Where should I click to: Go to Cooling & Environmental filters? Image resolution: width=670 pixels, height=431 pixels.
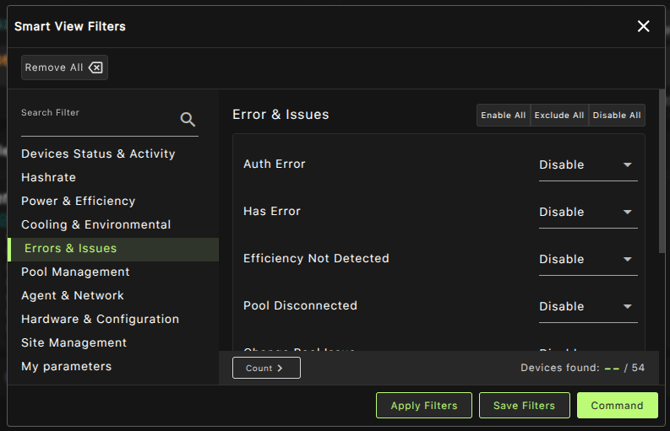[96, 225]
